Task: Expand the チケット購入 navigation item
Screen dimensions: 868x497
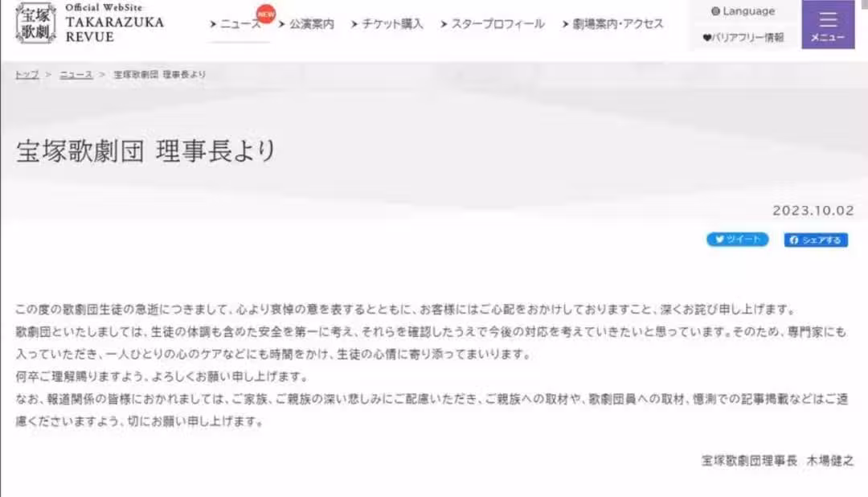Action: point(387,24)
